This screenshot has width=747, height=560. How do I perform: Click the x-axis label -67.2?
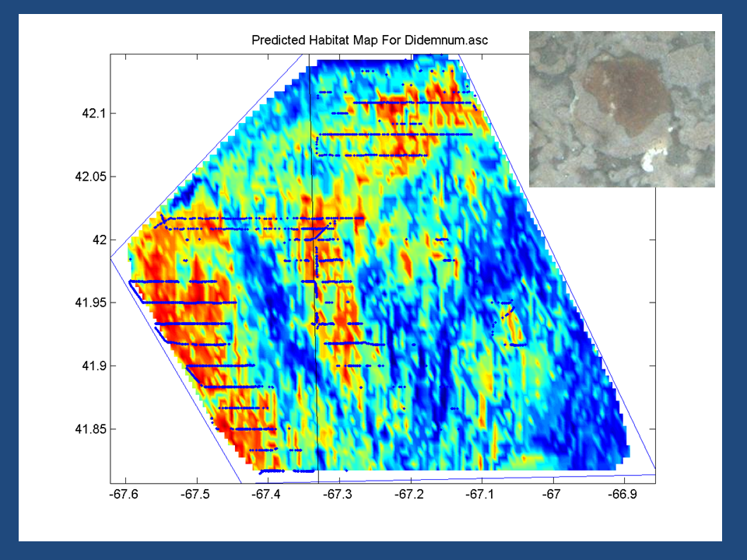coord(409,495)
